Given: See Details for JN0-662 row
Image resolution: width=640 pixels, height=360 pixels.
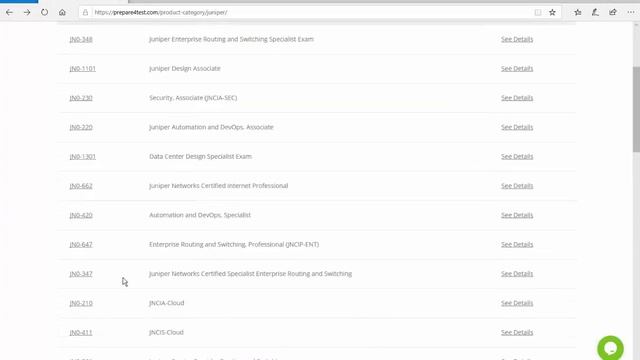Looking at the screenshot, I should pyautogui.click(x=517, y=186).
